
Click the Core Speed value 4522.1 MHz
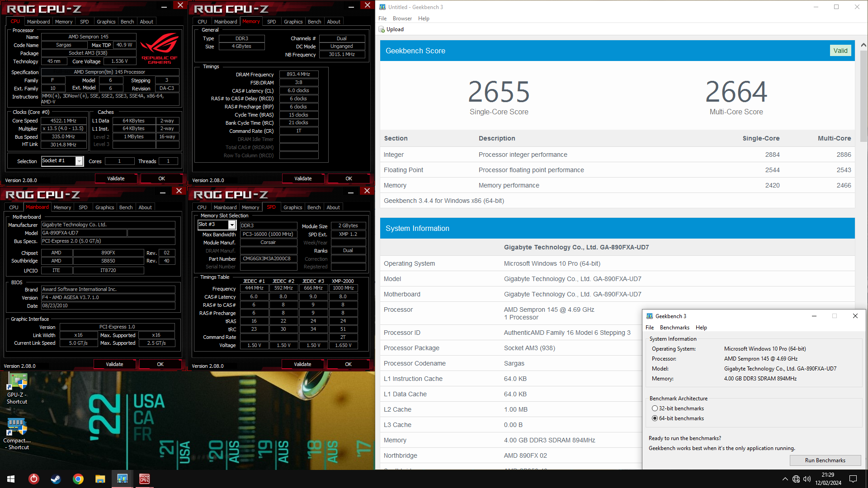(x=63, y=121)
